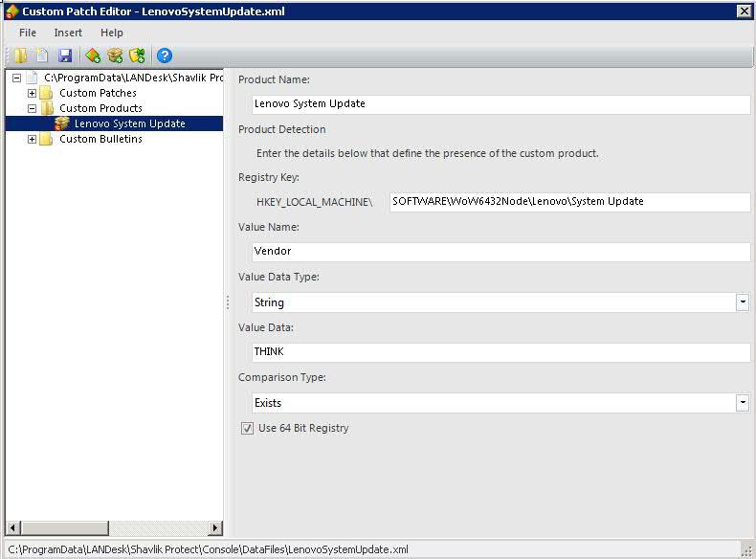Screen dimensions: 756x559
Task: Collapse the root file tree node
Action: 17,78
